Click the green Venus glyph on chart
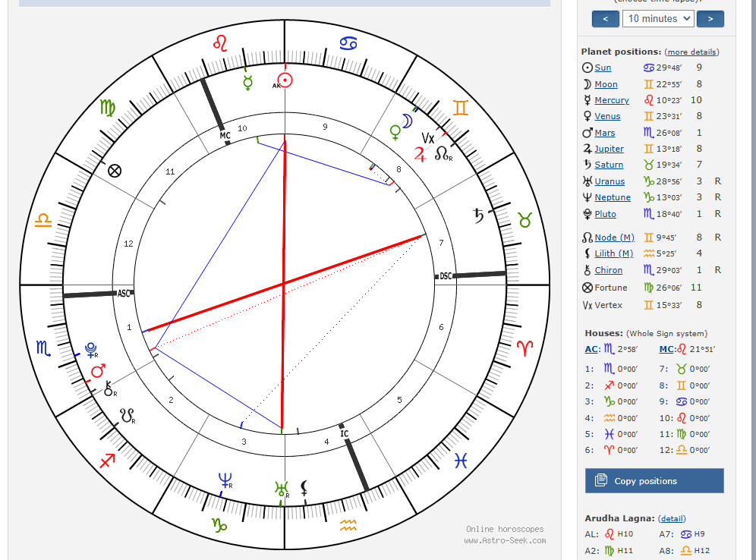 pyautogui.click(x=395, y=132)
